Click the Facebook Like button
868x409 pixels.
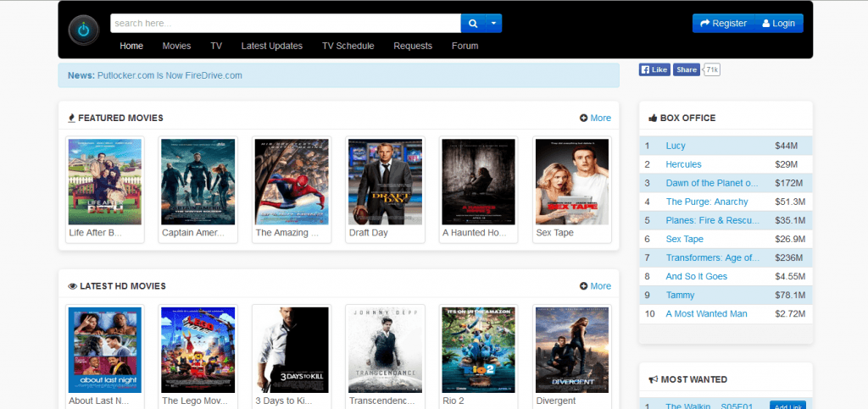(654, 69)
